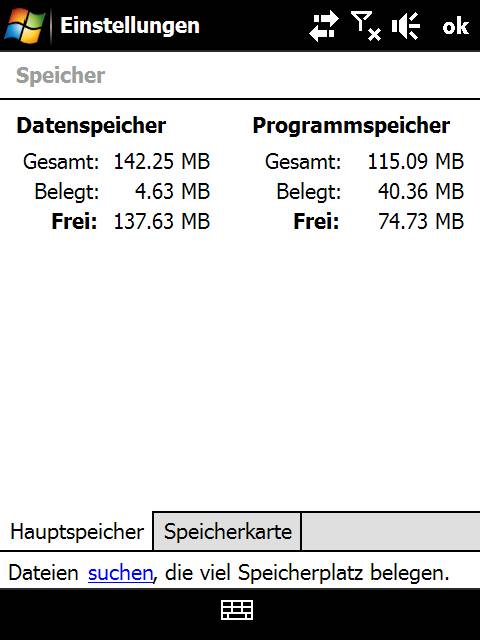Tap the Datenspeicher column heading
480x640 pixels.
click(x=91, y=125)
